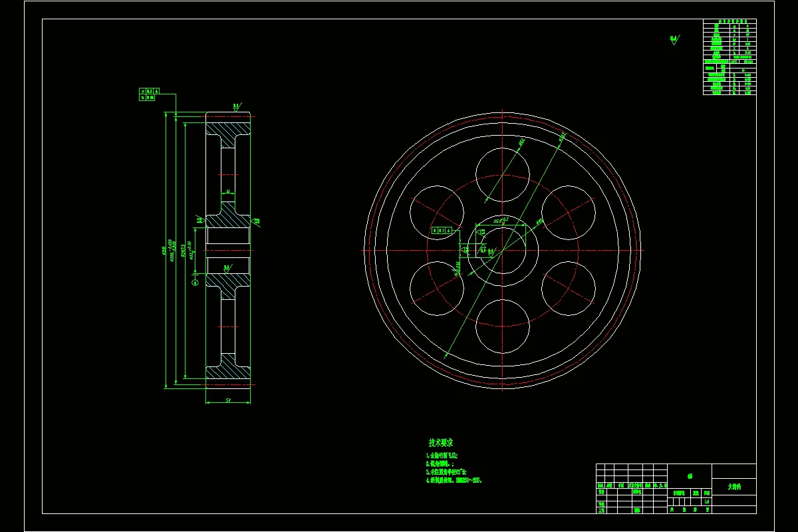Select the diameter text at the end of the long diagonal leader
Image resolution: width=798 pixels, height=532 pixels.
click(563, 137)
